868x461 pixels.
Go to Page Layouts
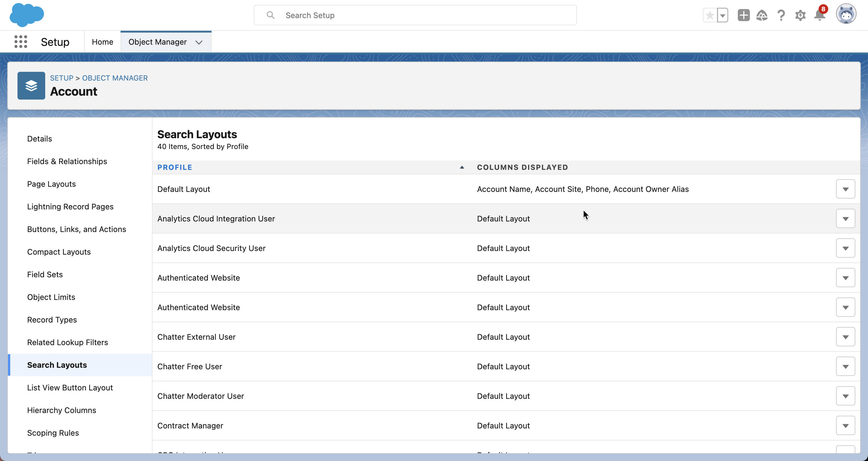coord(51,184)
